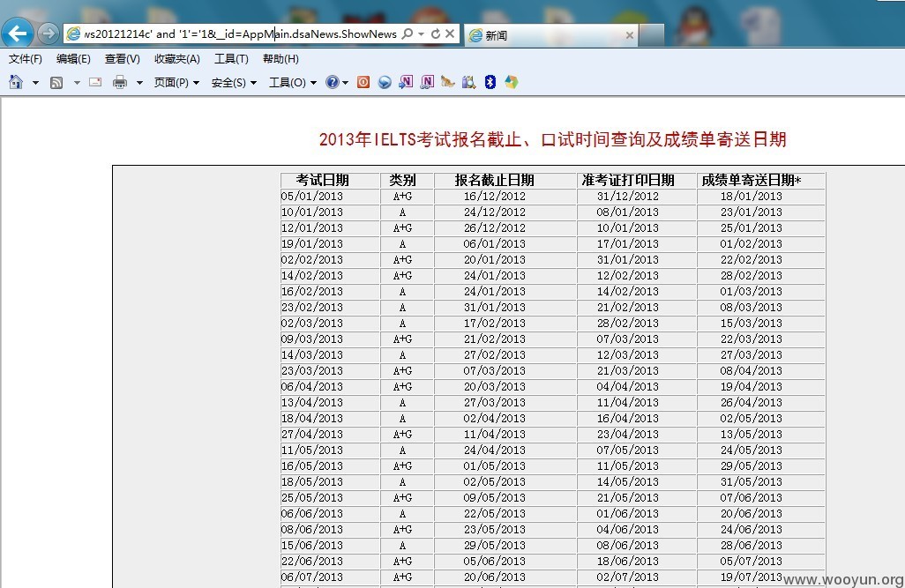The image size is (905, 588).
Task: Open the 文件(F) menu
Action: point(26,59)
